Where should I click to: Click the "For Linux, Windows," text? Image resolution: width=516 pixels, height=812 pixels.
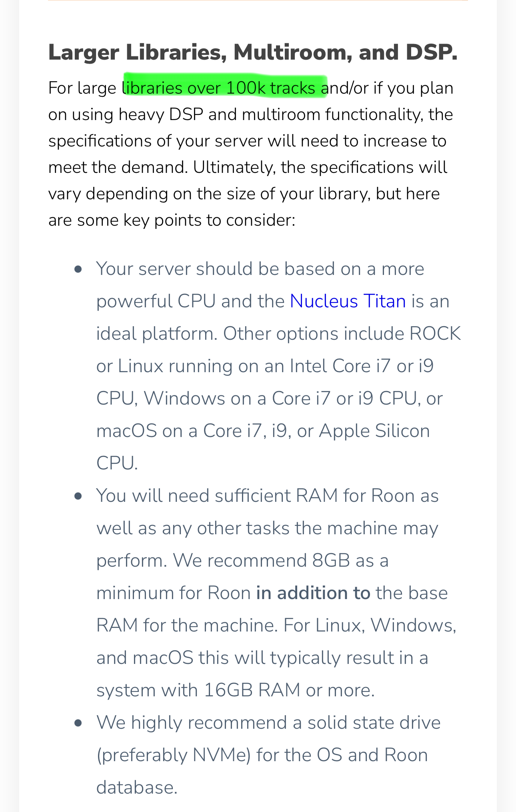coord(370,625)
